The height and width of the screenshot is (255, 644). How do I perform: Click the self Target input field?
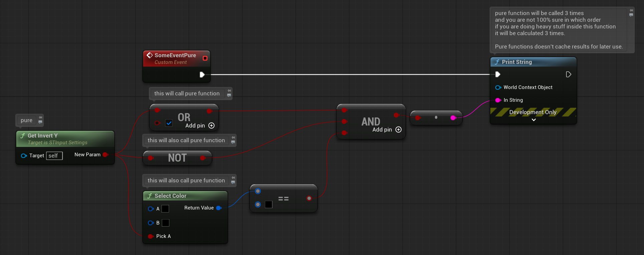[54, 156]
